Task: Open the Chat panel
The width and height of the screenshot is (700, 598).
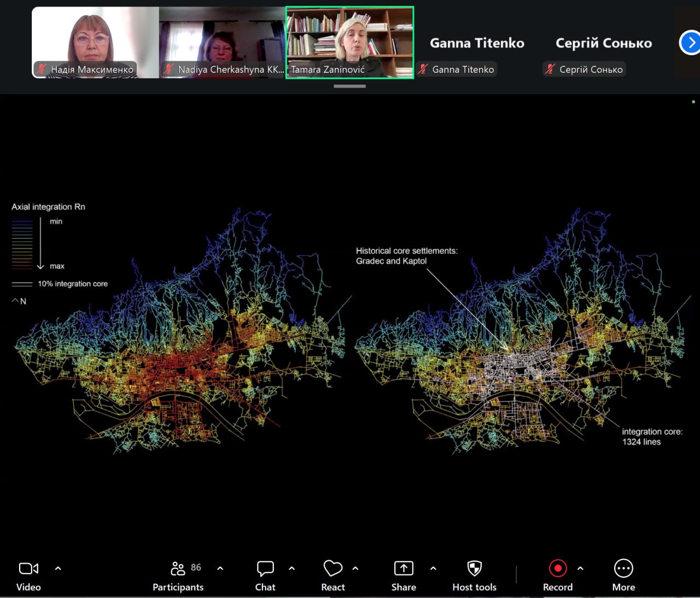Action: [x=265, y=568]
